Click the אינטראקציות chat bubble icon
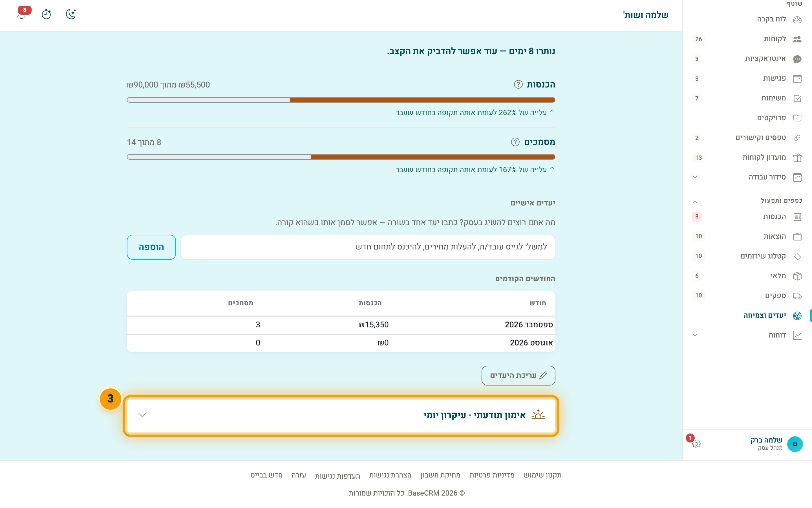This screenshot has width=812, height=508. [x=797, y=59]
